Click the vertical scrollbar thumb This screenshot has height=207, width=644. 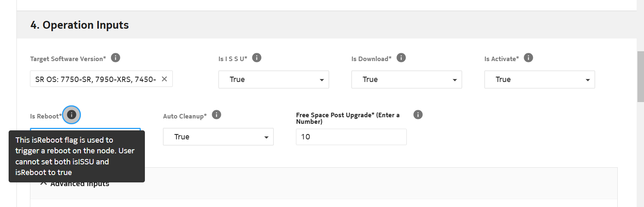point(640,77)
